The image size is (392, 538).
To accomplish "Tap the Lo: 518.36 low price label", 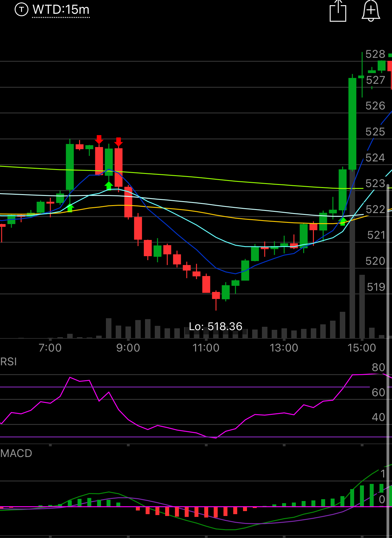I will 216,326.
